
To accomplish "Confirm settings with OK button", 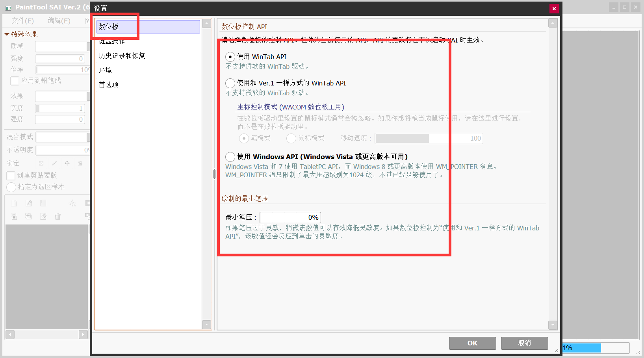I will [473, 343].
